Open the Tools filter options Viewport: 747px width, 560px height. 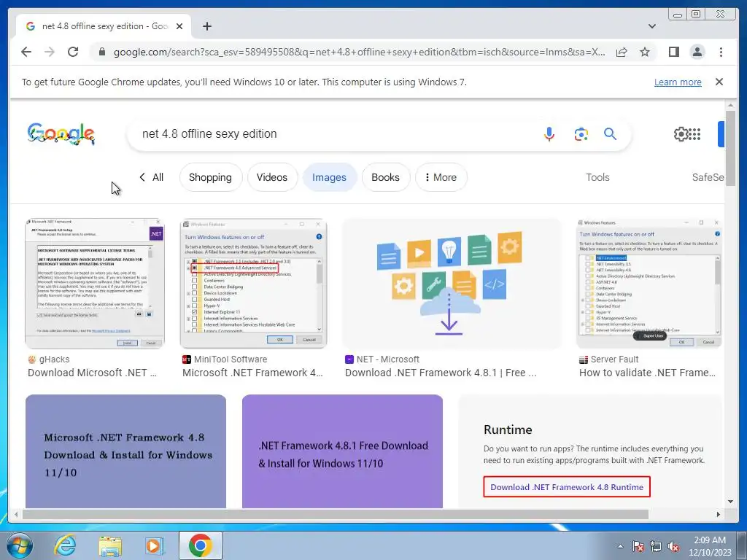(x=597, y=177)
